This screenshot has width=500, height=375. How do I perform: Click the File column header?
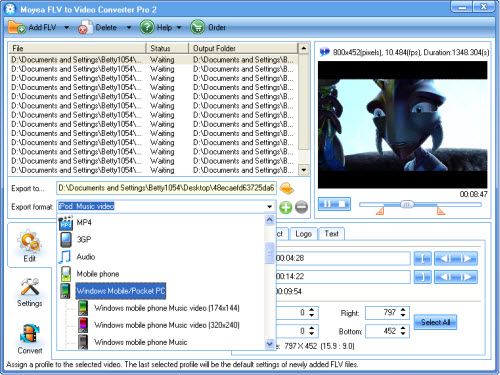77,48
